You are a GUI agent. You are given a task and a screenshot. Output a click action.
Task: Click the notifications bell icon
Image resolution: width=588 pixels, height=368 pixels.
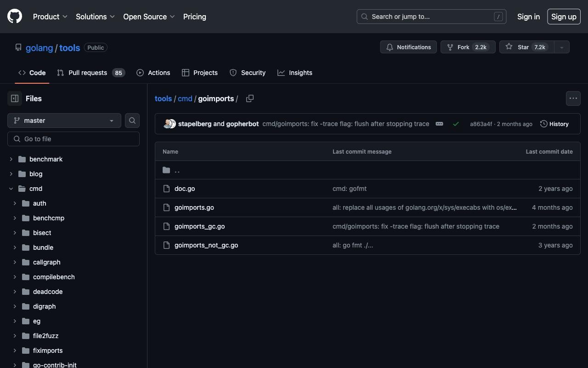point(390,47)
